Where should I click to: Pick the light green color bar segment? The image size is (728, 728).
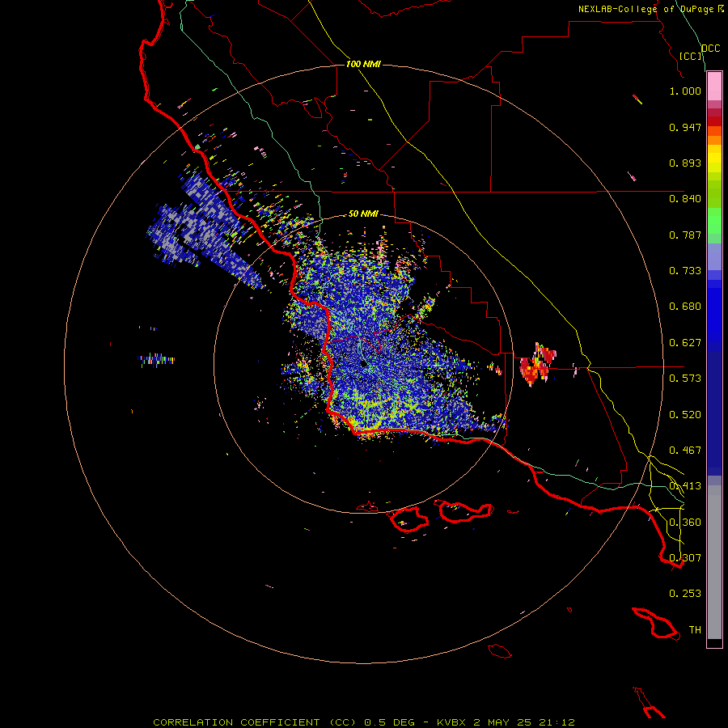pyautogui.click(x=714, y=221)
